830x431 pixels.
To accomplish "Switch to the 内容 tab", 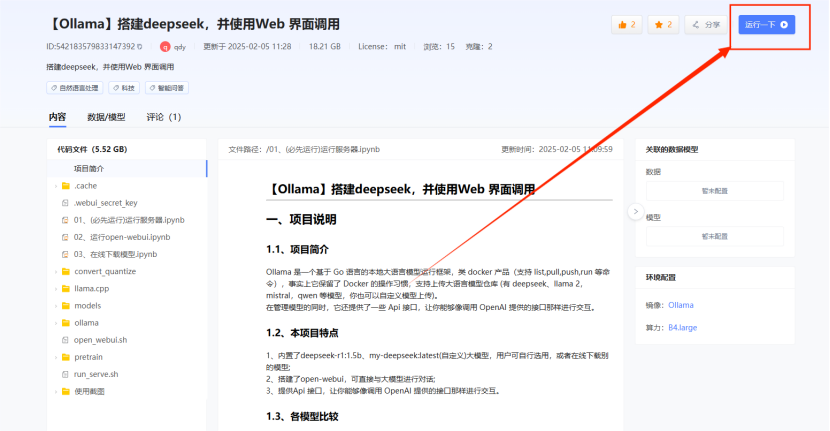I will coord(57,117).
